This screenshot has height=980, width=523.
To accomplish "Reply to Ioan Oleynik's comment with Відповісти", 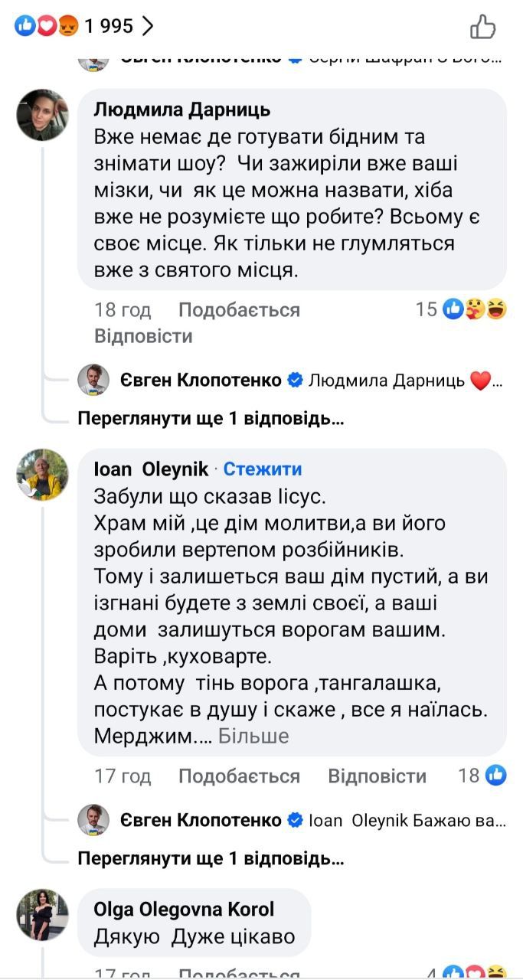I will pyautogui.click(x=377, y=776).
